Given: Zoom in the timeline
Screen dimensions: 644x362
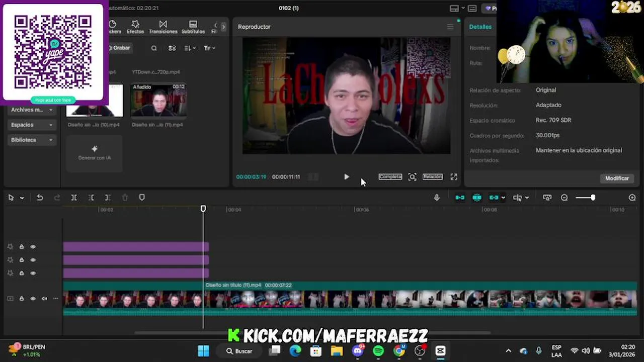Looking at the screenshot, I should tap(632, 198).
